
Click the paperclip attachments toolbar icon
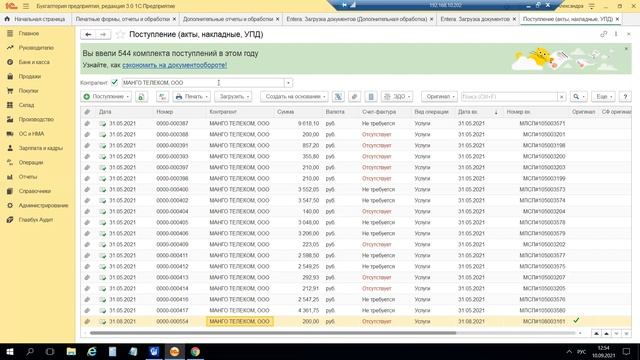click(x=354, y=97)
